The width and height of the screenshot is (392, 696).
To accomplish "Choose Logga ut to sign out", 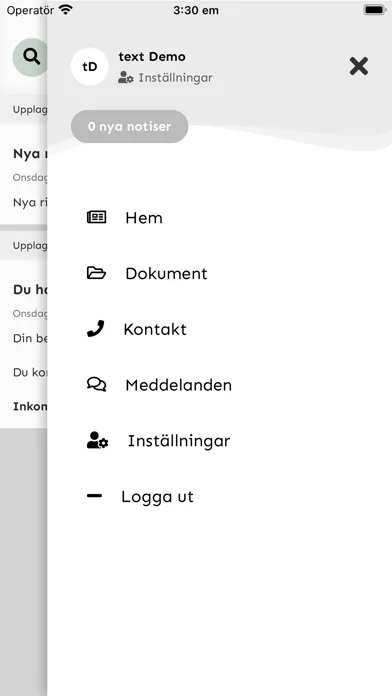I will tap(157, 497).
